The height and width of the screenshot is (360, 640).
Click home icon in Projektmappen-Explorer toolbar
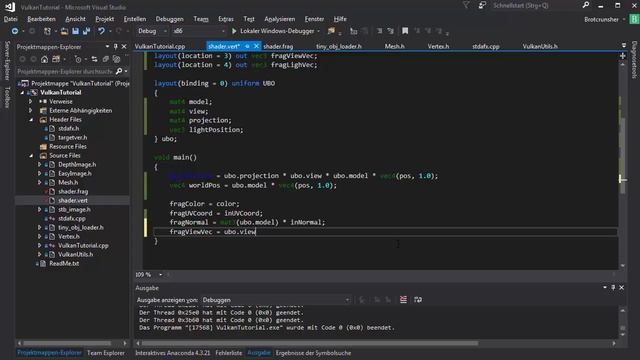click(44, 59)
